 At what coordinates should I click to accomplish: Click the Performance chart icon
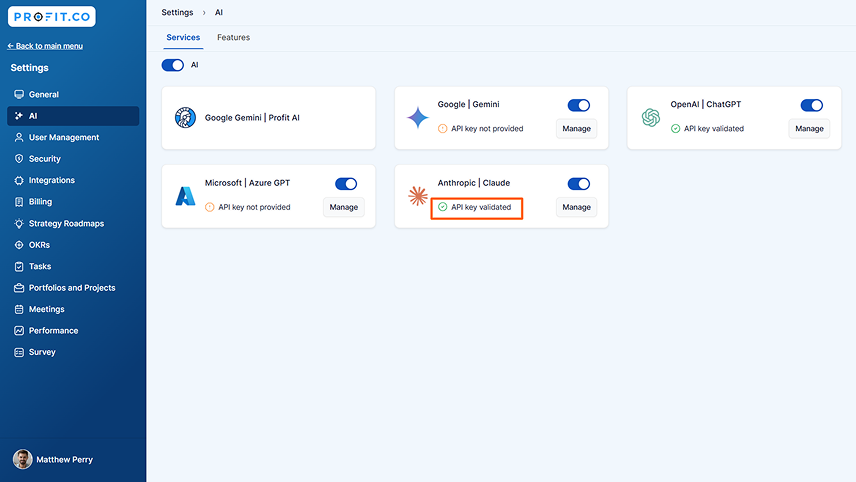click(19, 331)
